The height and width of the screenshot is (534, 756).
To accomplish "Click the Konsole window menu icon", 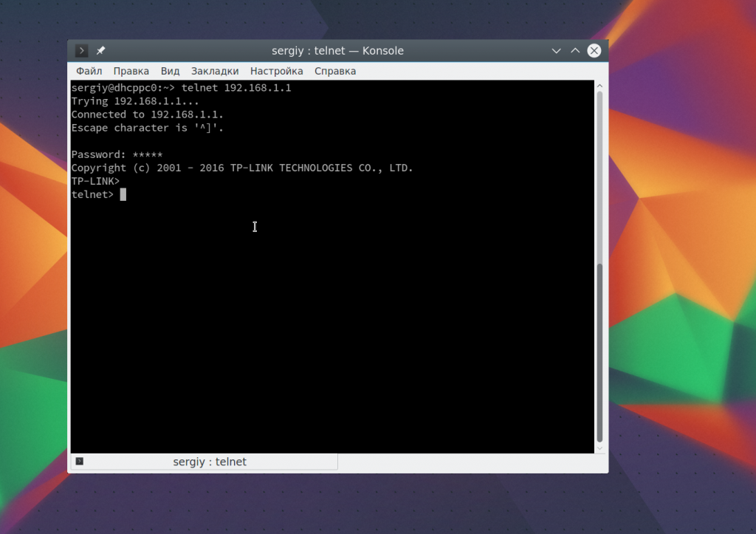I will (81, 51).
